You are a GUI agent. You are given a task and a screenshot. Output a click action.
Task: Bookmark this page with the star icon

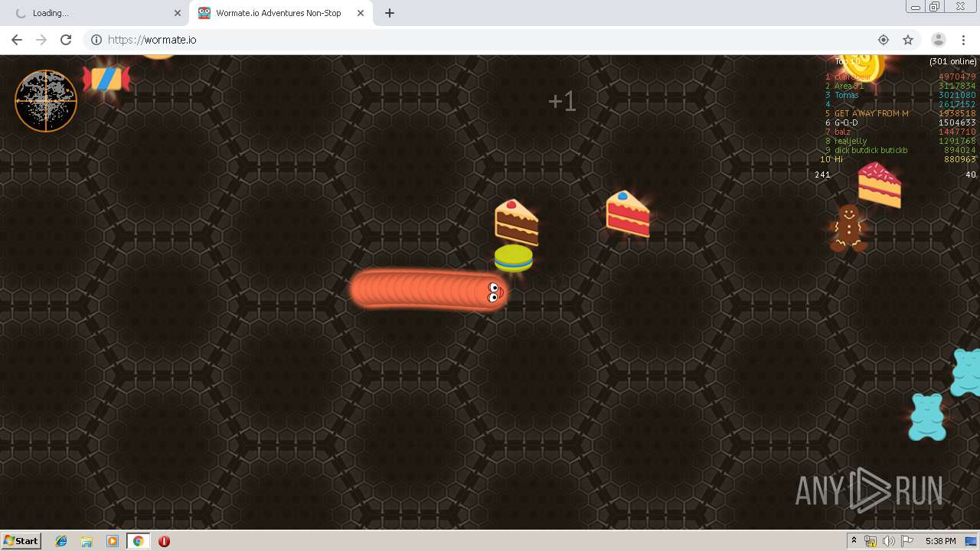(x=908, y=40)
